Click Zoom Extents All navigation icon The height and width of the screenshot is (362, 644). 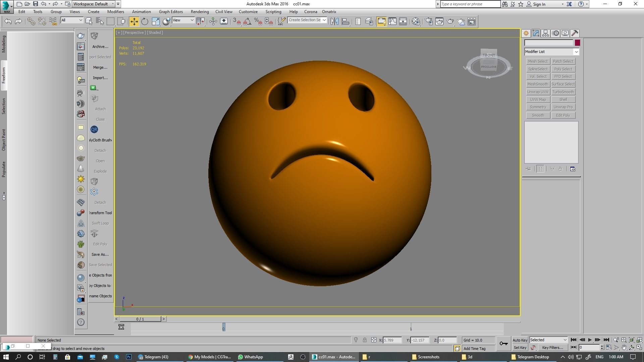[x=640, y=340]
